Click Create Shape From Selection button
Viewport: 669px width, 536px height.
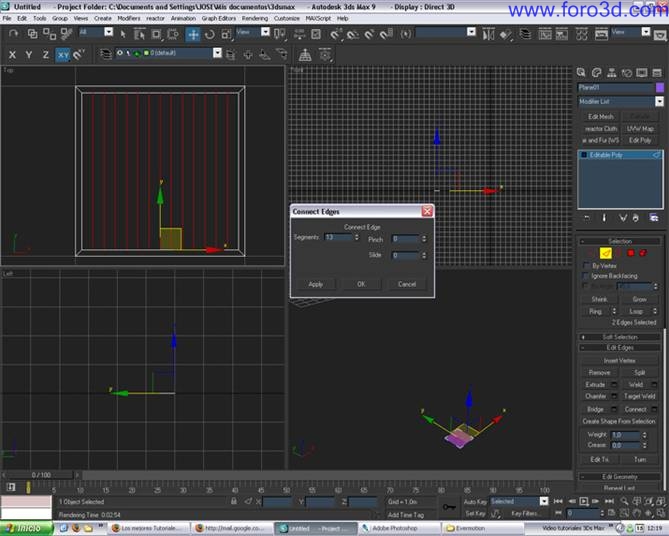[619, 421]
